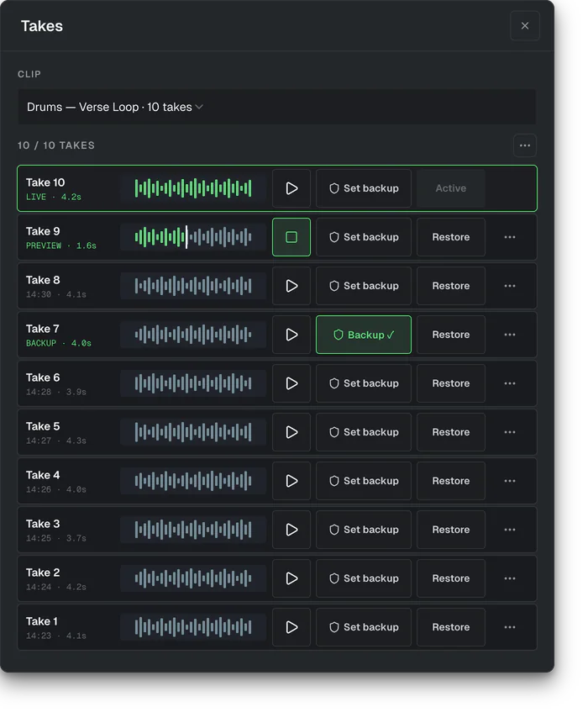This screenshot has width=588, height=723.
Task: Restore Take 8
Action: tap(451, 286)
